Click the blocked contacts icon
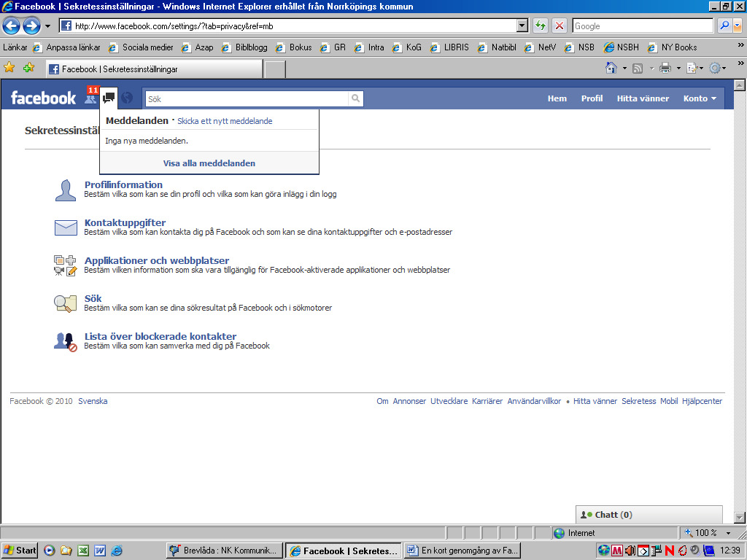 (x=65, y=341)
